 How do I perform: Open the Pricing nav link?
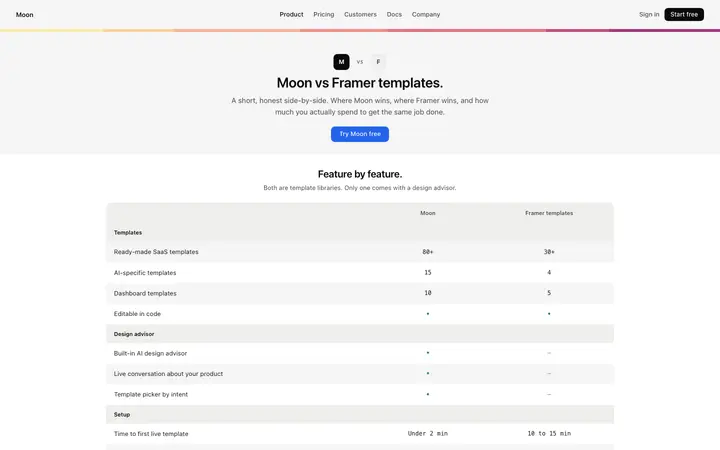[x=324, y=15]
